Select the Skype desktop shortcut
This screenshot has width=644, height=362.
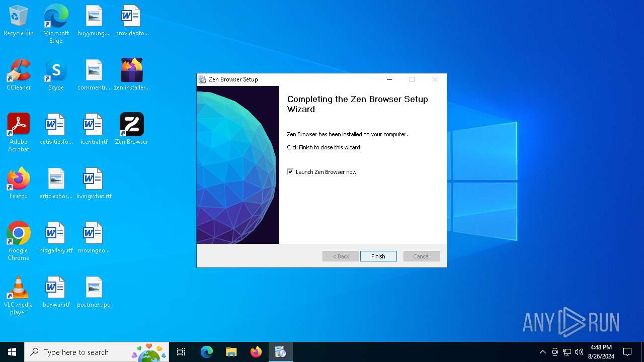click(56, 75)
